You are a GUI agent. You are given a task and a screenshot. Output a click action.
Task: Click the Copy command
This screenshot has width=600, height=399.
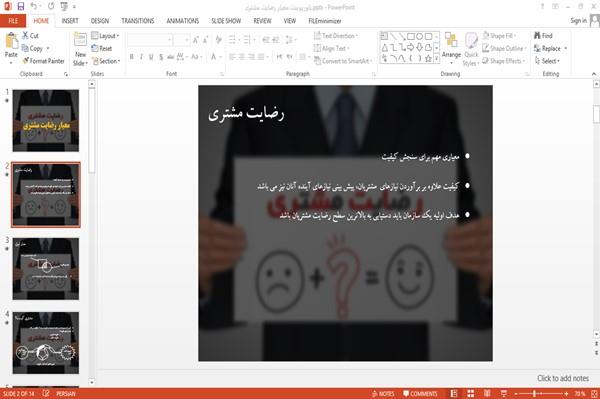32,48
